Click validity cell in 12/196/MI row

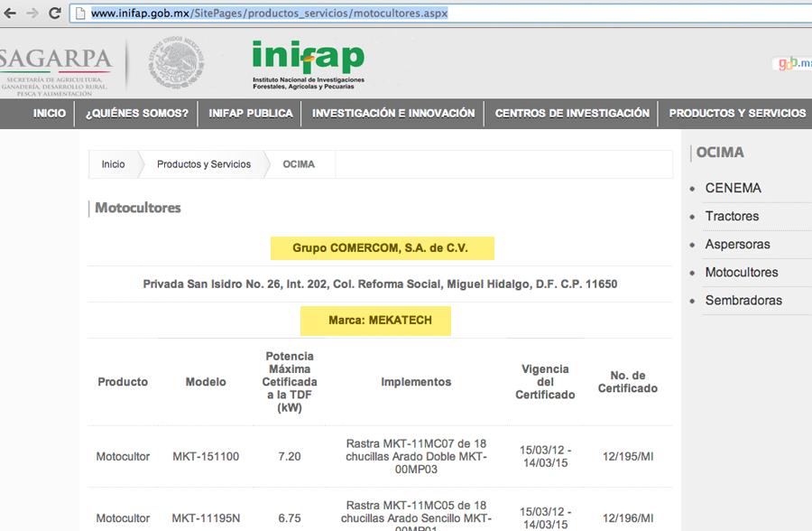[545, 518]
